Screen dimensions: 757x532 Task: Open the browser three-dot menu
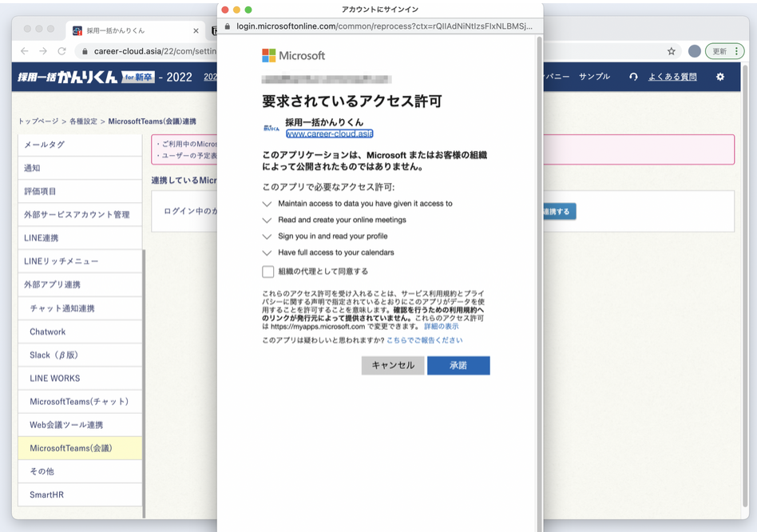[x=736, y=51]
